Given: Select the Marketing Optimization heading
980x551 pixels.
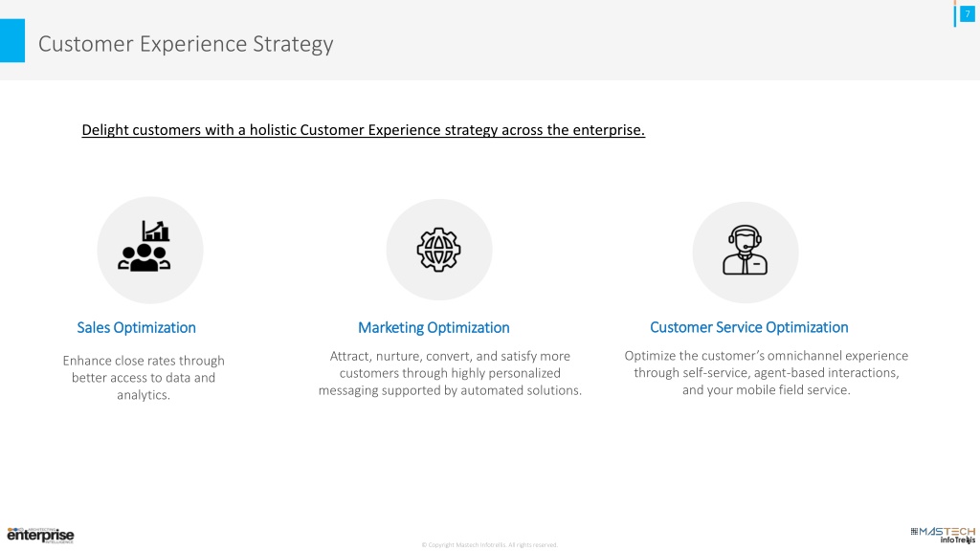Looking at the screenshot, I should coord(434,327).
